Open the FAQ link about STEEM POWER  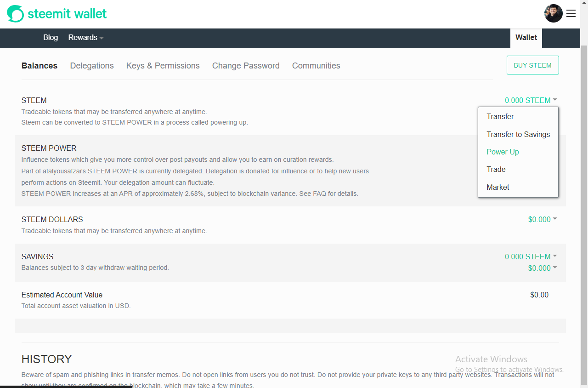click(x=319, y=194)
